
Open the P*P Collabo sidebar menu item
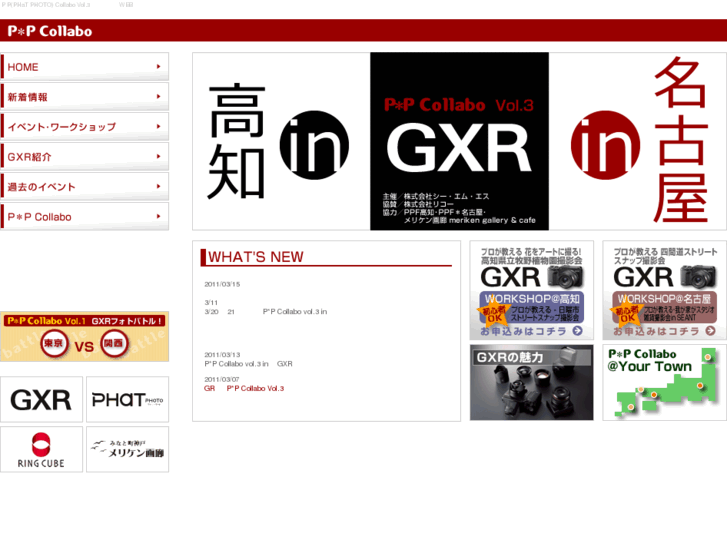[x=84, y=217]
